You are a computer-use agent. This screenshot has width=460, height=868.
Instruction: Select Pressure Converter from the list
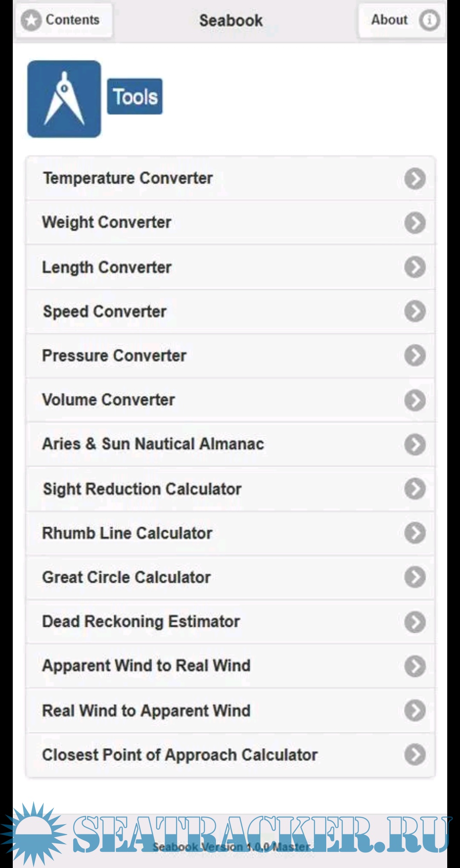click(114, 356)
